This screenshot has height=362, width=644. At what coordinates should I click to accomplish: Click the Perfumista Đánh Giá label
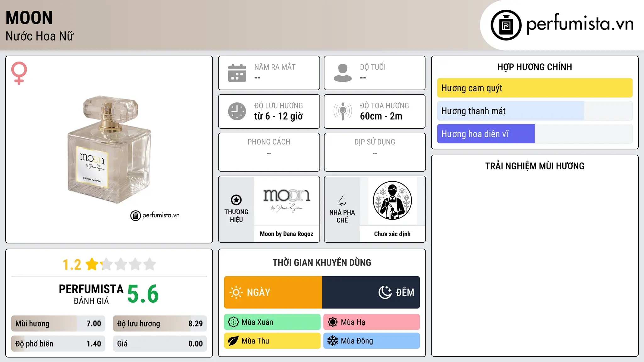(x=91, y=294)
